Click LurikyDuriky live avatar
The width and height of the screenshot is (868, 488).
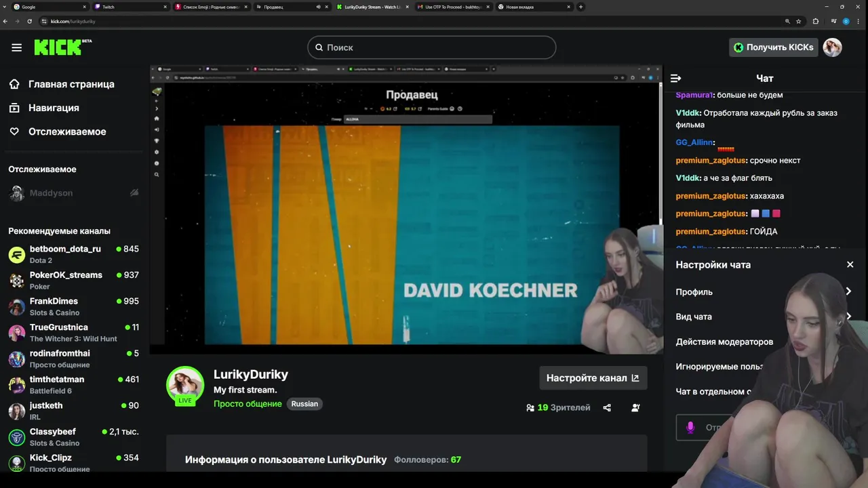point(185,386)
